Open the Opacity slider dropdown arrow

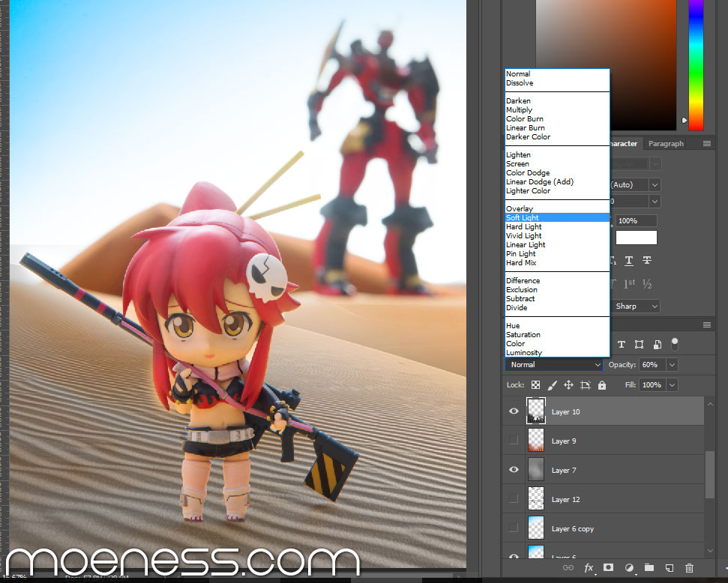672,365
